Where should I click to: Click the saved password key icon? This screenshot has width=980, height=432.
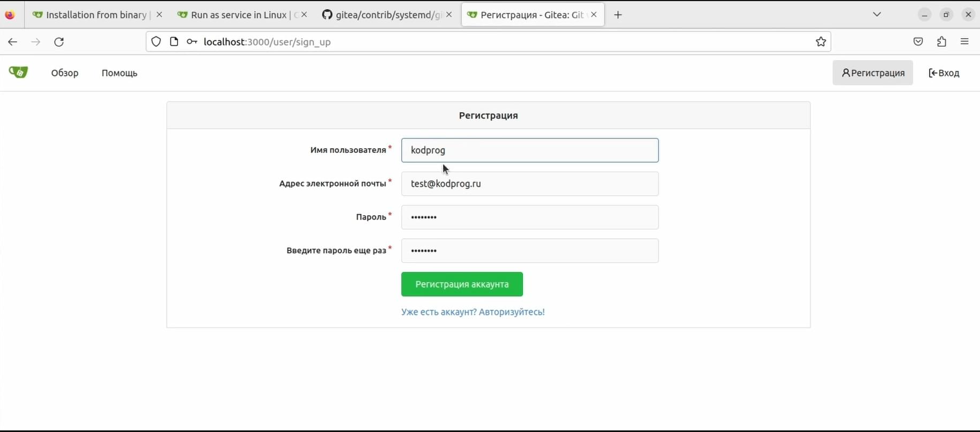(x=191, y=42)
